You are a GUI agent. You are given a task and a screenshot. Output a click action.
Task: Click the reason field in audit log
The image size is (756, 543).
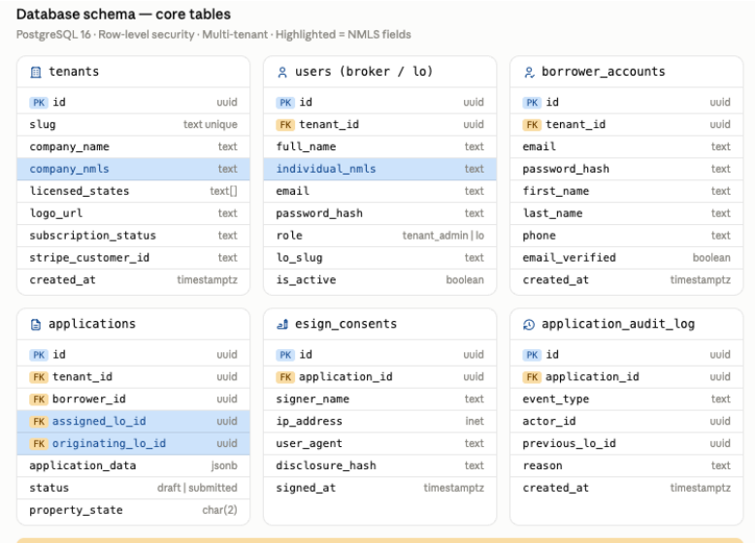point(627,465)
